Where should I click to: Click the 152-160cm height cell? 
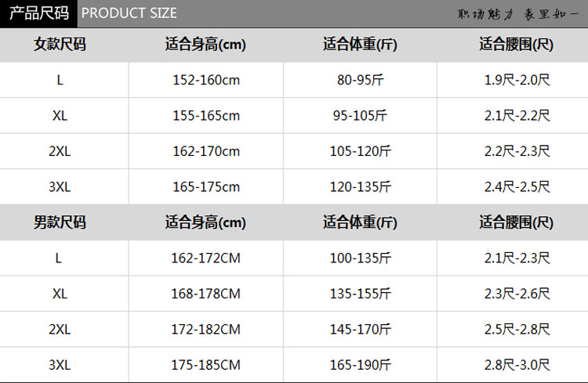(206, 80)
